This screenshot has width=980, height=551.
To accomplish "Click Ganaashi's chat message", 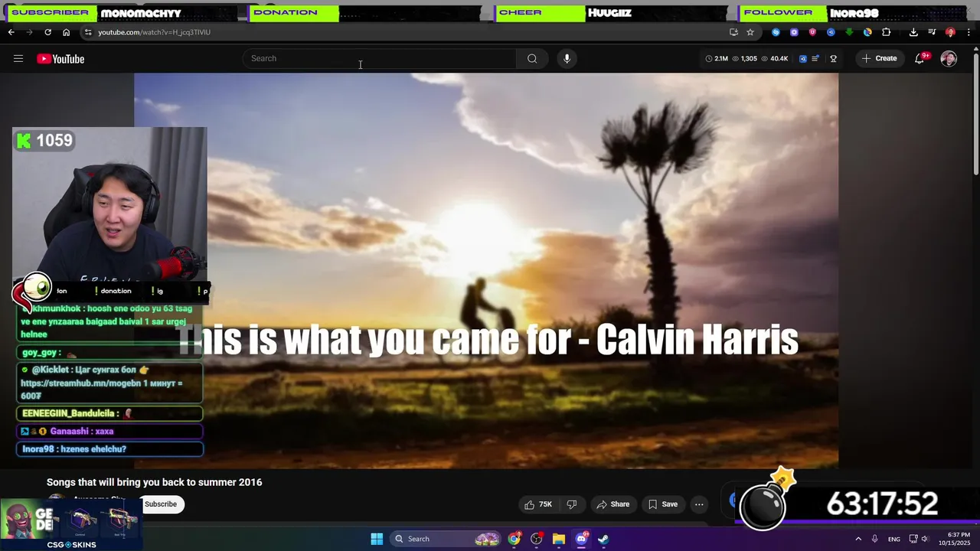I will pos(109,431).
